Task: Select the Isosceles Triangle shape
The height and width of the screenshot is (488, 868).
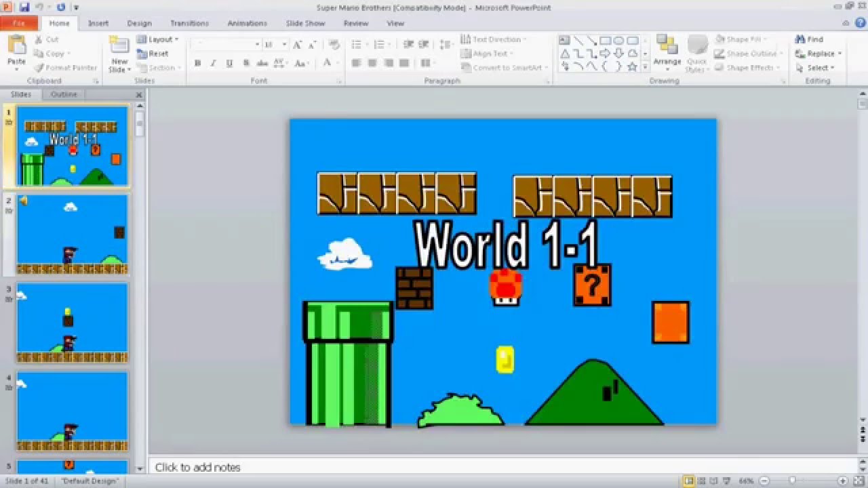Action: tap(564, 54)
